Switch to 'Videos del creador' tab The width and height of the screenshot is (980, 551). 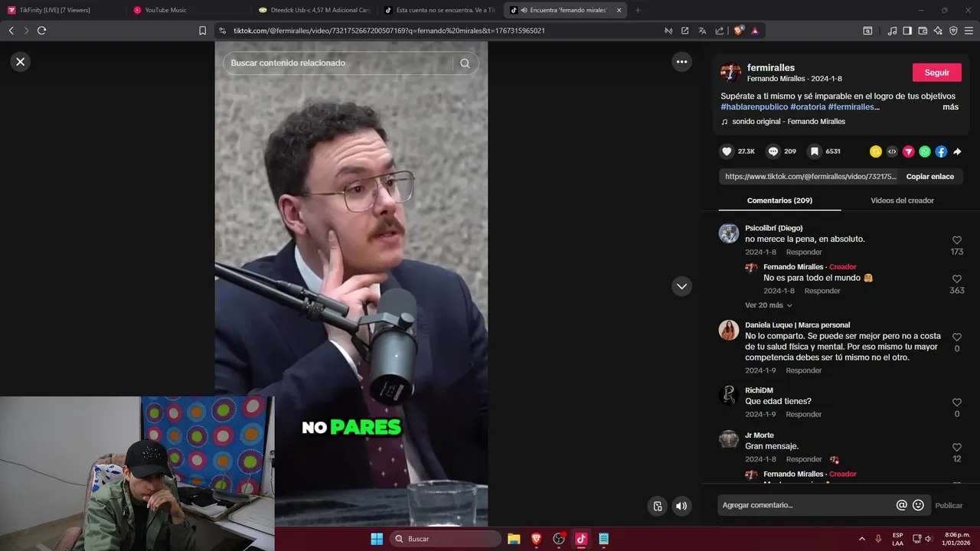pos(902,201)
